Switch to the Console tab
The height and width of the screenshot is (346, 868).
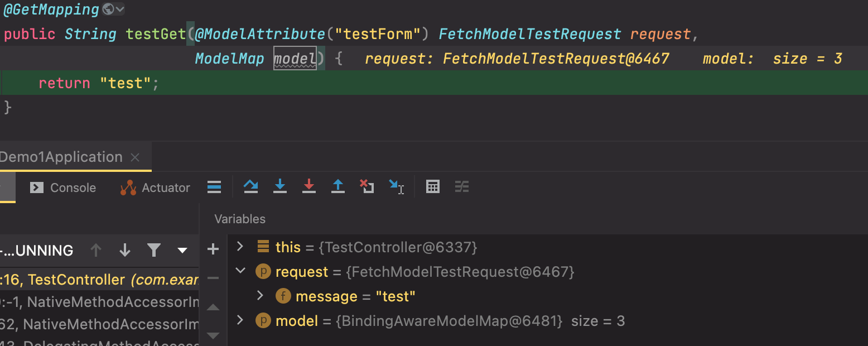pyautogui.click(x=63, y=188)
